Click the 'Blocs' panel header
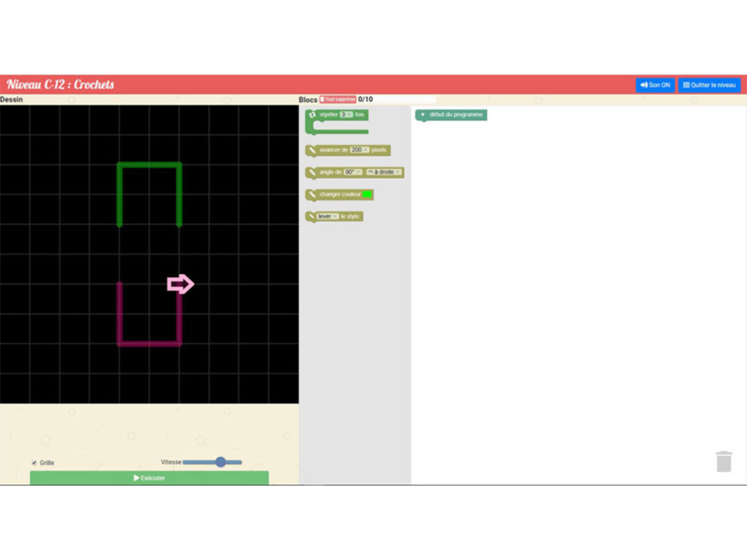The width and height of the screenshot is (747, 560). pos(306,99)
